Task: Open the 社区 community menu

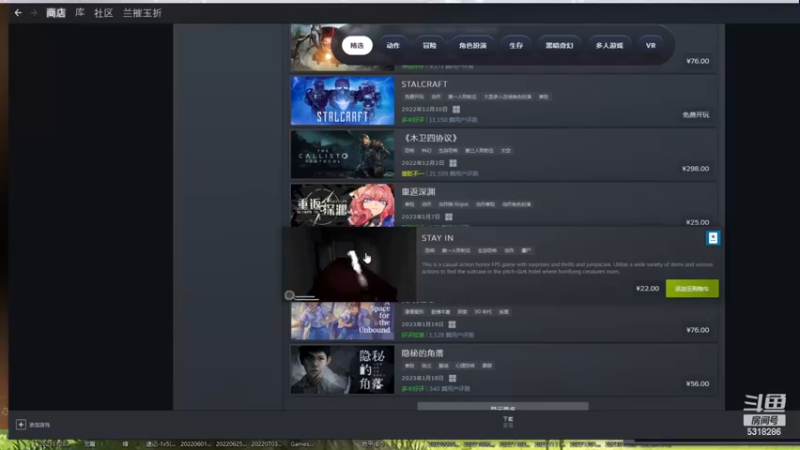Action: click(x=103, y=13)
